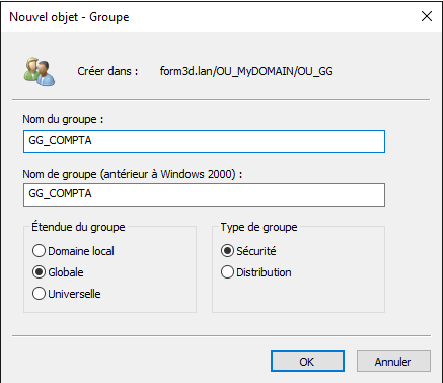Close the Nouvel objet - Groupe dialog
Image resolution: width=443 pixels, height=383 pixels.
coord(427,16)
